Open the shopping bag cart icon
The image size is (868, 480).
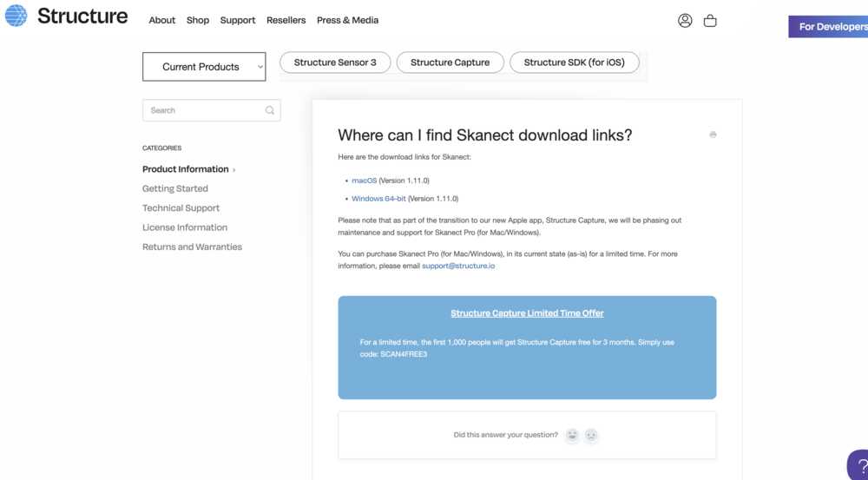(x=710, y=20)
